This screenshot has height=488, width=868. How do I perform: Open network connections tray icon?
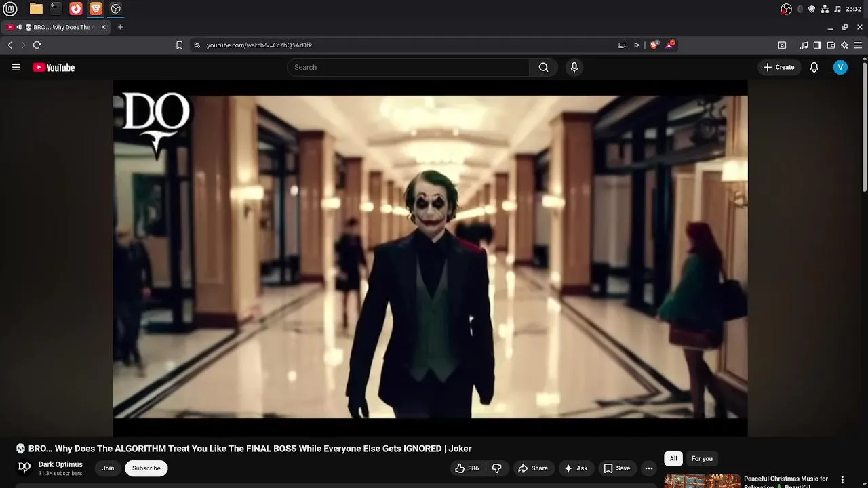[825, 9]
